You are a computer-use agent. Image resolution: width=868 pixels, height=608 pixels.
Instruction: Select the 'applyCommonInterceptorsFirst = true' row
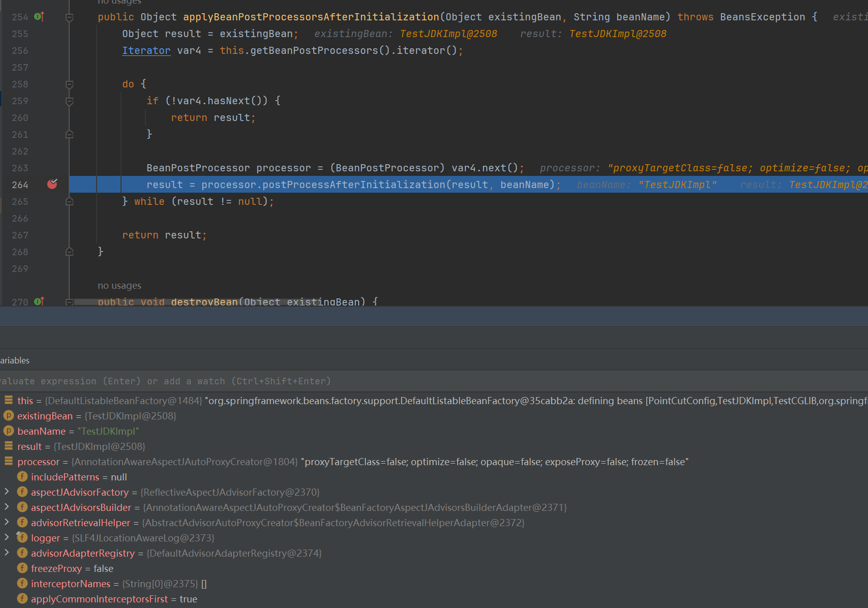tap(434, 599)
